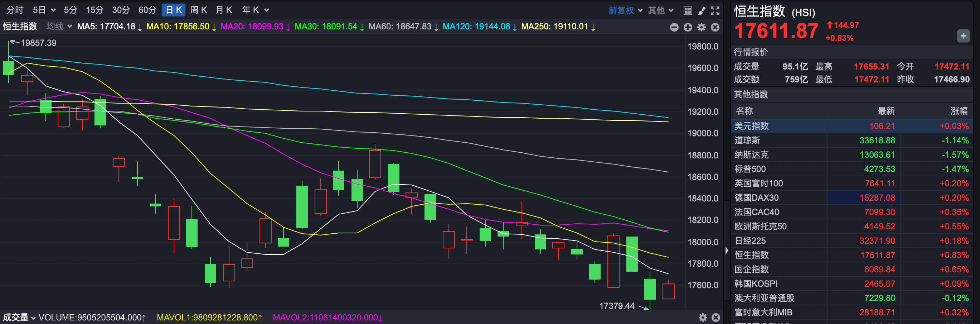Viewport: 980px width, 324px height.
Task: Collapse the right side panel arrow
Action: click(727, 251)
